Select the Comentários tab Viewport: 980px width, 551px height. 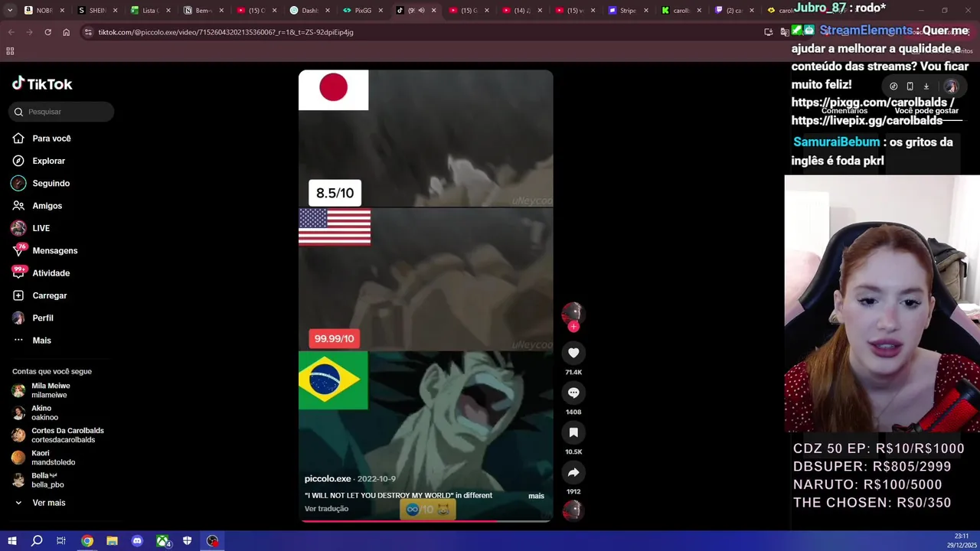(x=844, y=111)
